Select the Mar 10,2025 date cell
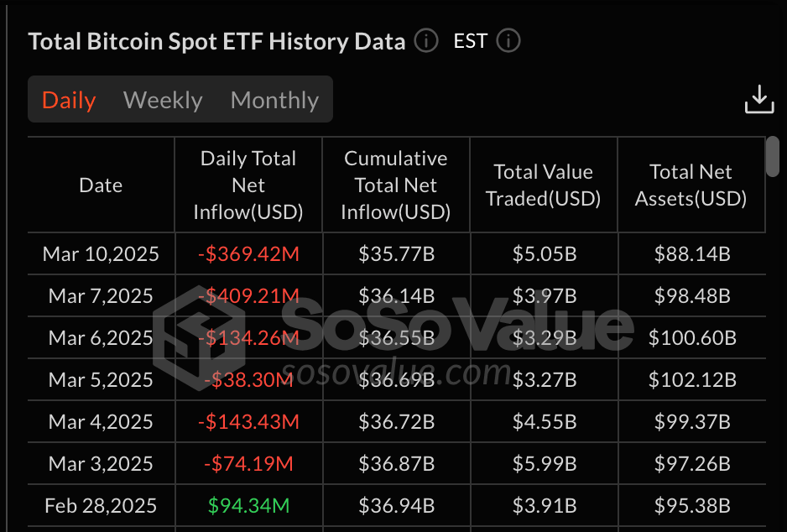The width and height of the screenshot is (787, 532). point(101,253)
